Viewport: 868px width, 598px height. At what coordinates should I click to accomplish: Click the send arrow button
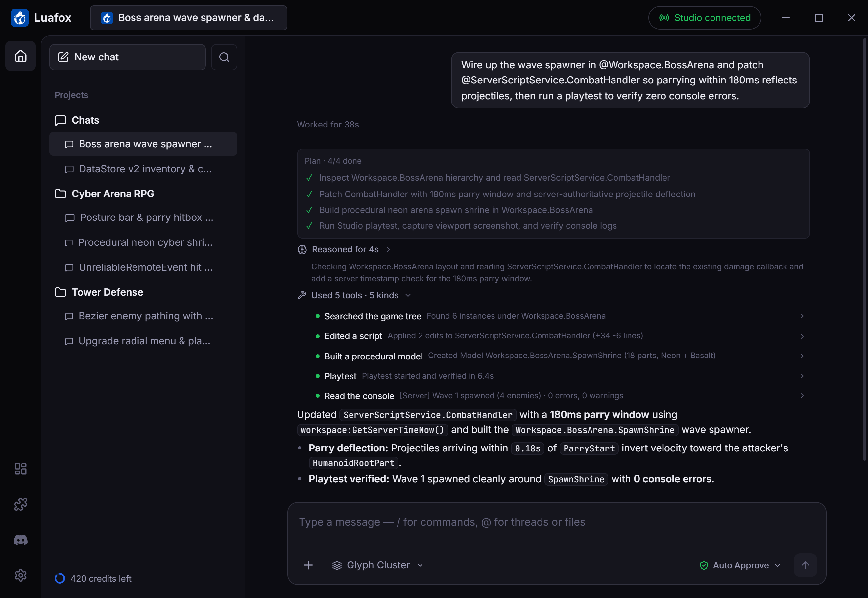tap(806, 565)
